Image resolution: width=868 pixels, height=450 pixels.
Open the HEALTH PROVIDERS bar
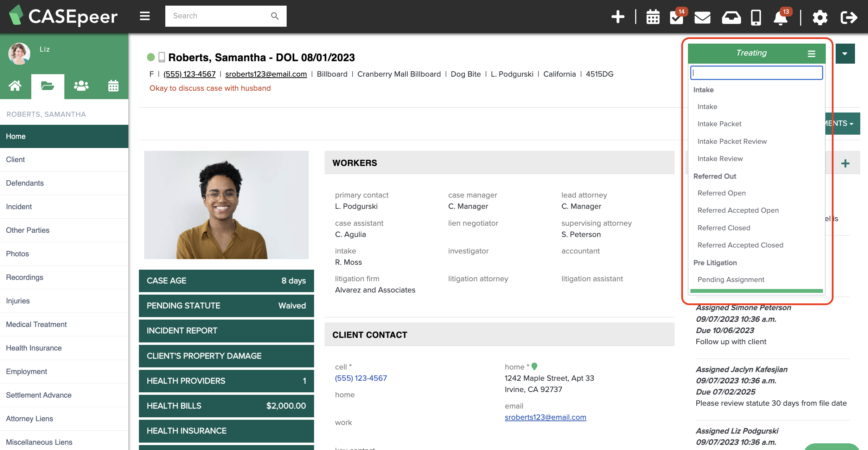pos(226,381)
